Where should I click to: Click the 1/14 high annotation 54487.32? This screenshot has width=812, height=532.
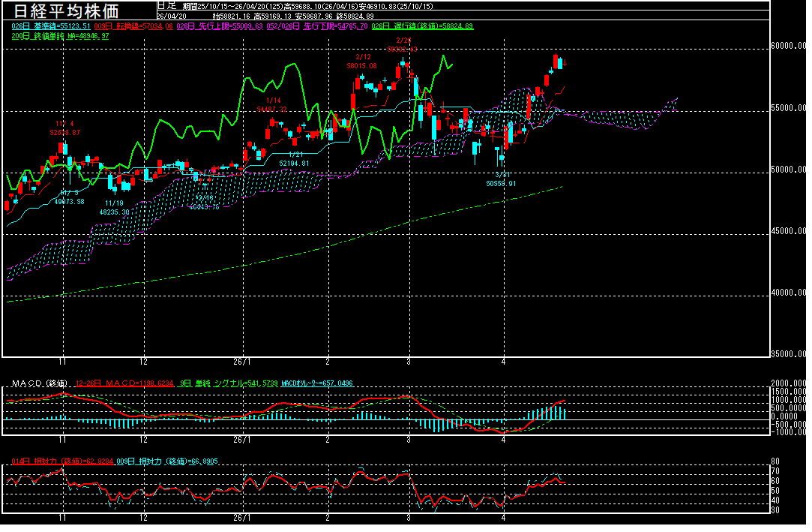coord(272,110)
